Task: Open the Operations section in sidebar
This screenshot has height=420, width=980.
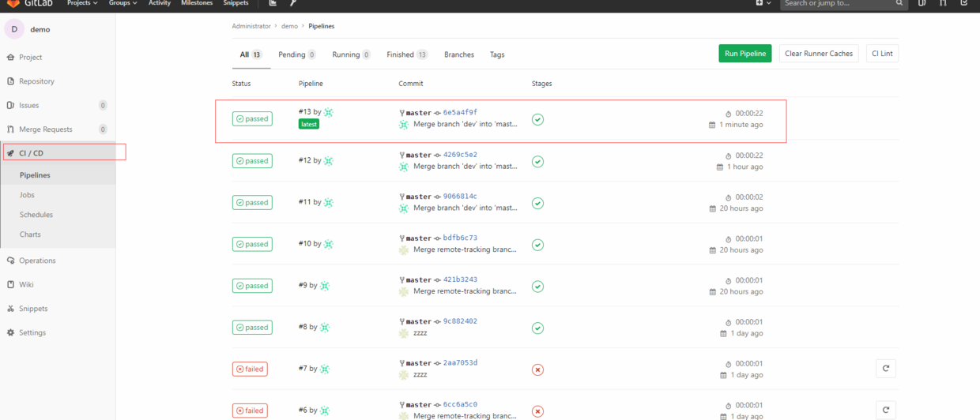Action: (37, 261)
